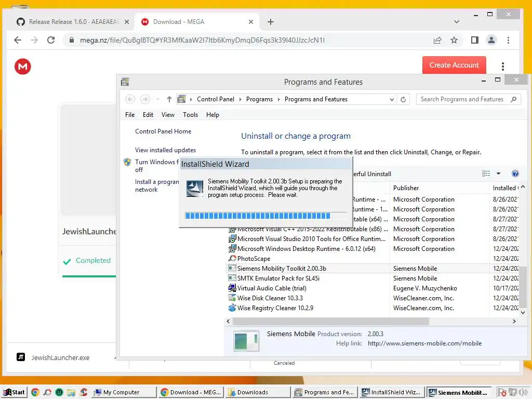The width and height of the screenshot is (532, 399).
Task: Expand the Control Panel breadcrumb arrow
Action: [x=241, y=99]
